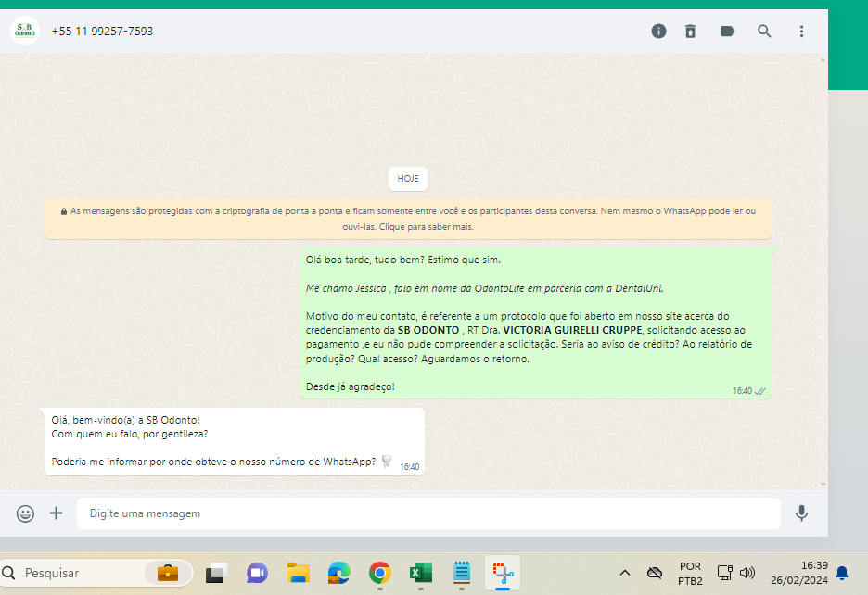Screen dimensions: 868x595
Task: Open the attachment plus menu
Action: tap(56, 513)
